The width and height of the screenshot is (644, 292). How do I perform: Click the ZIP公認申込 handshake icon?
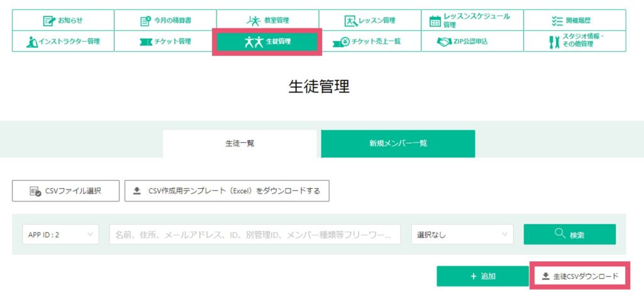tap(444, 42)
